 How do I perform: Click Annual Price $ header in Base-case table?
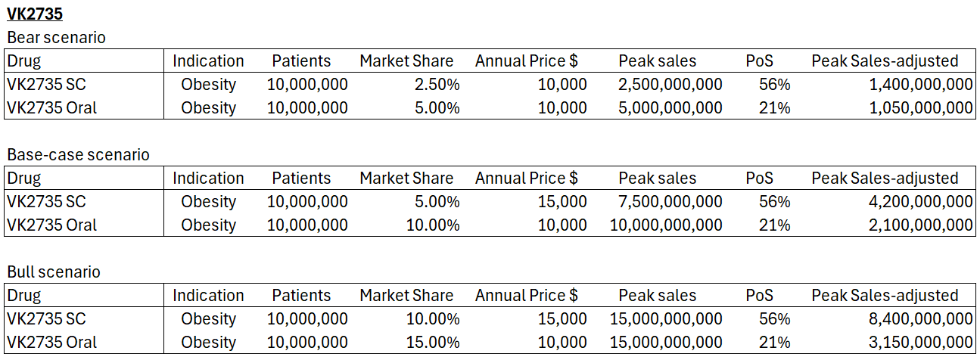(526, 178)
